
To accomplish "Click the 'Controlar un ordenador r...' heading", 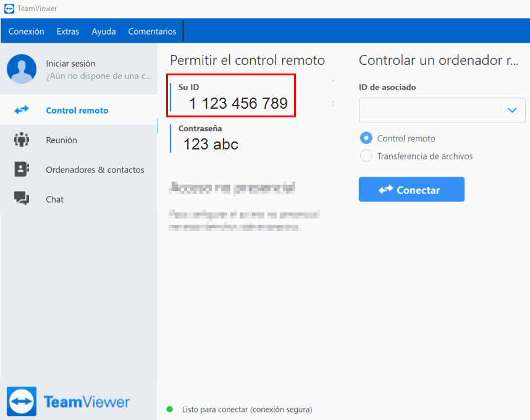I will [x=439, y=60].
